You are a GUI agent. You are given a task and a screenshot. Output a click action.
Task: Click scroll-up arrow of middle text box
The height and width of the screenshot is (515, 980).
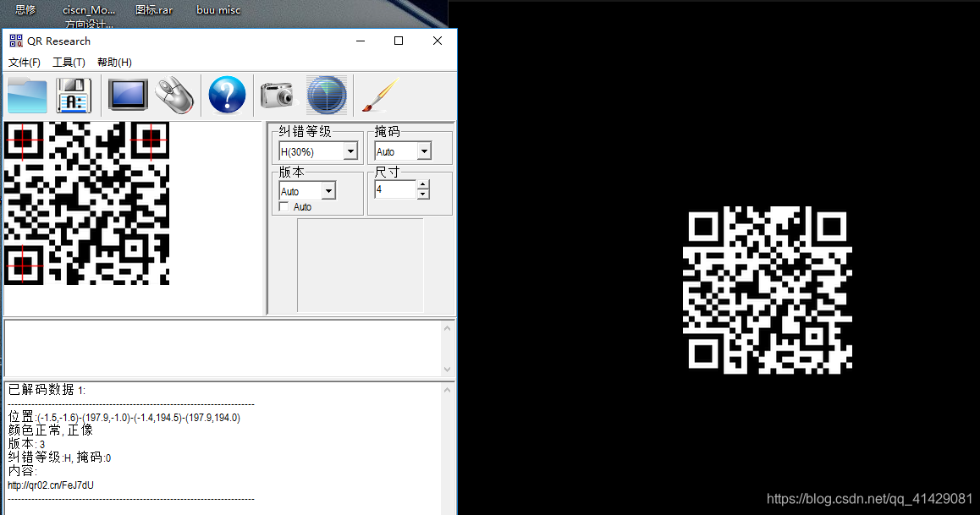pyautogui.click(x=447, y=328)
